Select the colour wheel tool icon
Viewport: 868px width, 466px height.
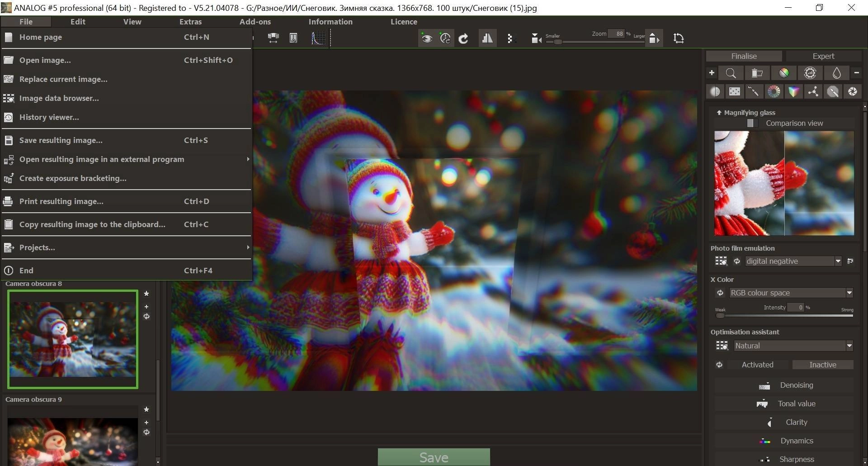click(x=774, y=91)
